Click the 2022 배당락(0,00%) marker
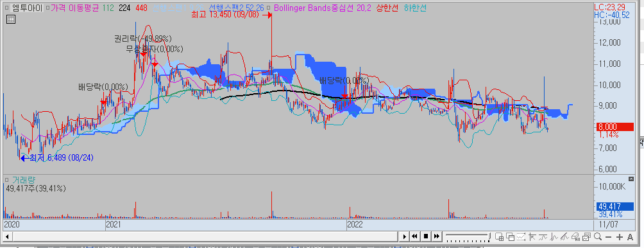 tap(344, 80)
